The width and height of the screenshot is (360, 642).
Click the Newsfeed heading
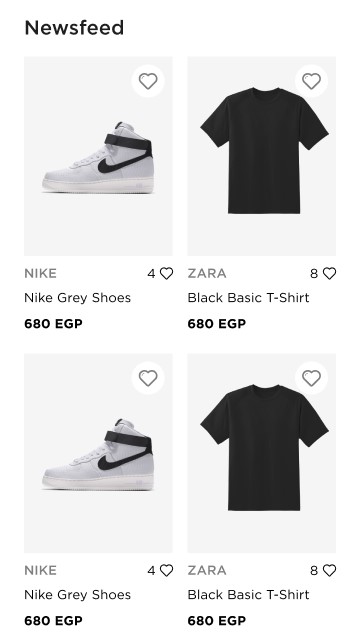click(x=74, y=28)
